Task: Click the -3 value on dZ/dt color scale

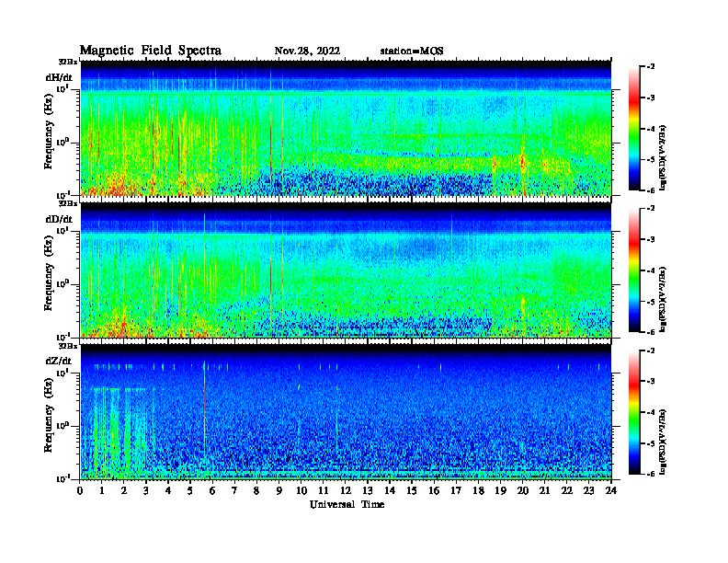Action: coord(652,381)
